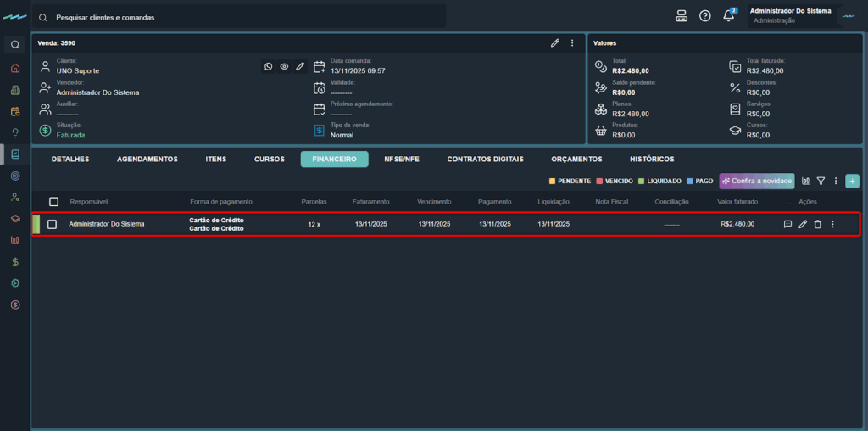868x431 pixels.
Task: Check the select-all checkbox in table header
Action: pyautogui.click(x=54, y=202)
